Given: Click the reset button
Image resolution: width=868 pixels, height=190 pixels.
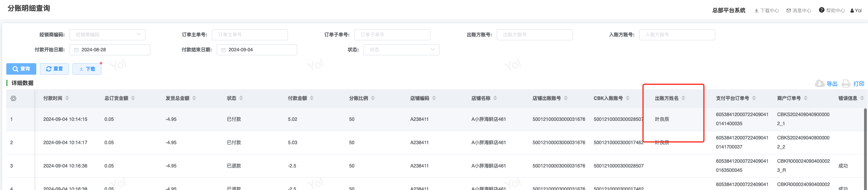Looking at the screenshot, I should point(54,69).
